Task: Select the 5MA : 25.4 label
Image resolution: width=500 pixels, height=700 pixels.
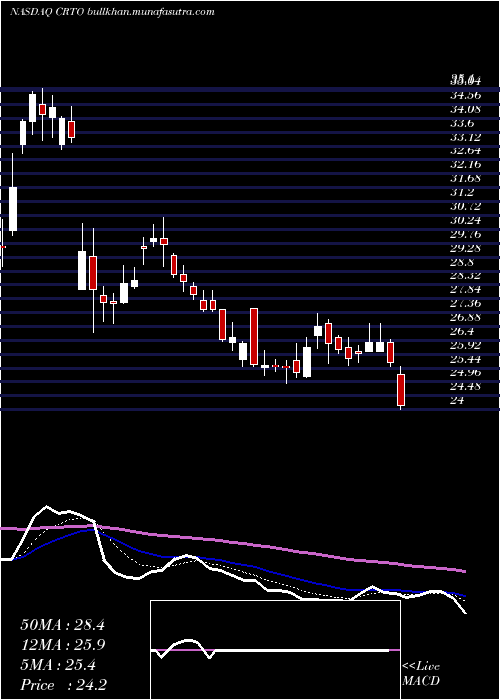Action: click(x=58, y=665)
